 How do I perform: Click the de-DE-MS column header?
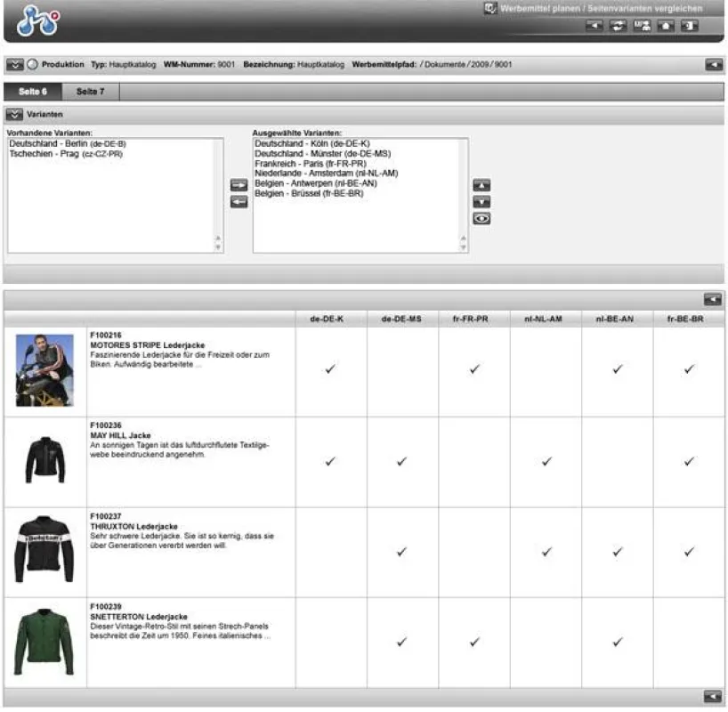(x=401, y=320)
